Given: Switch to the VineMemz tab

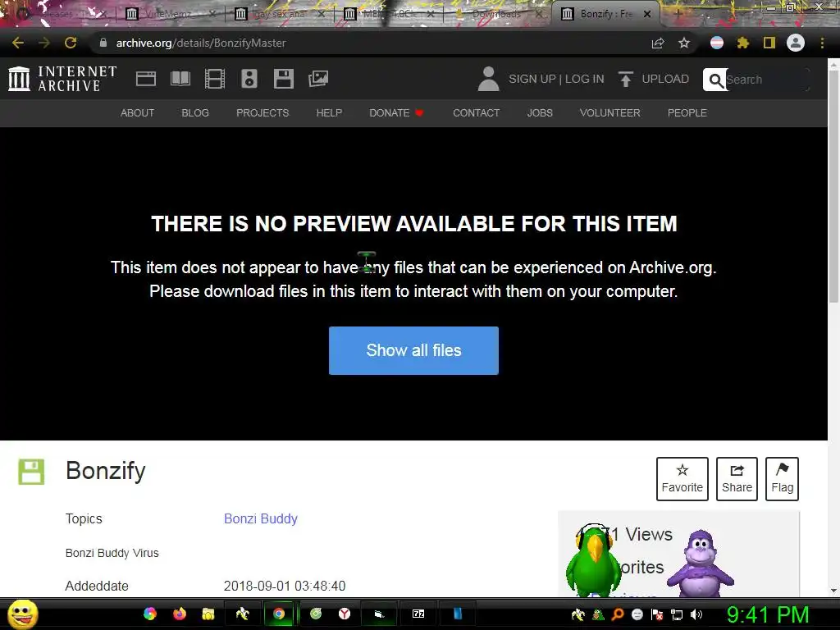Looking at the screenshot, I should tap(171, 14).
